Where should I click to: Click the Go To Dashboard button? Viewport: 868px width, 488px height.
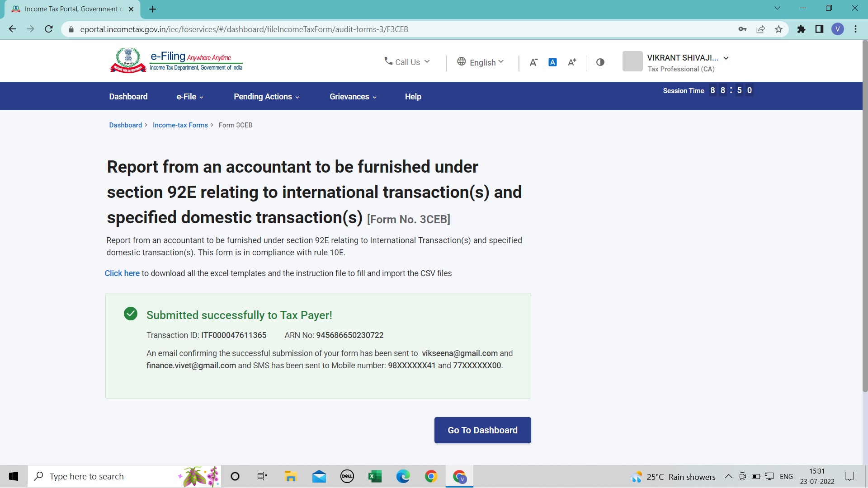482,430
